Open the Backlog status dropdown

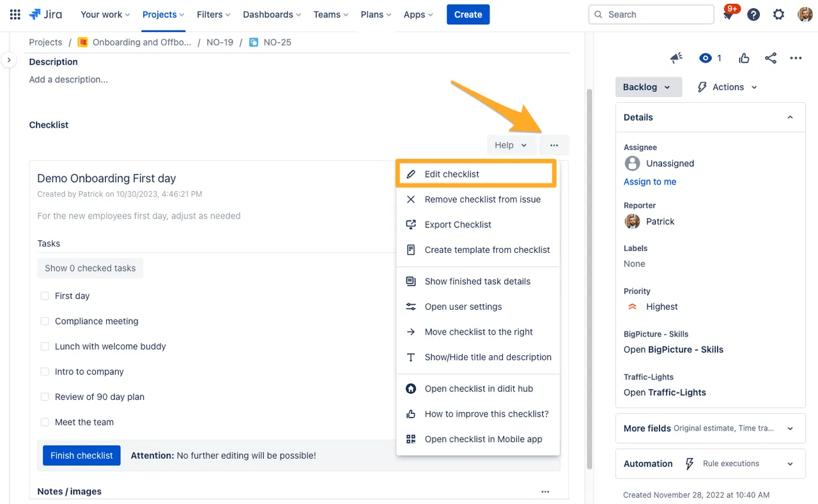[649, 87]
